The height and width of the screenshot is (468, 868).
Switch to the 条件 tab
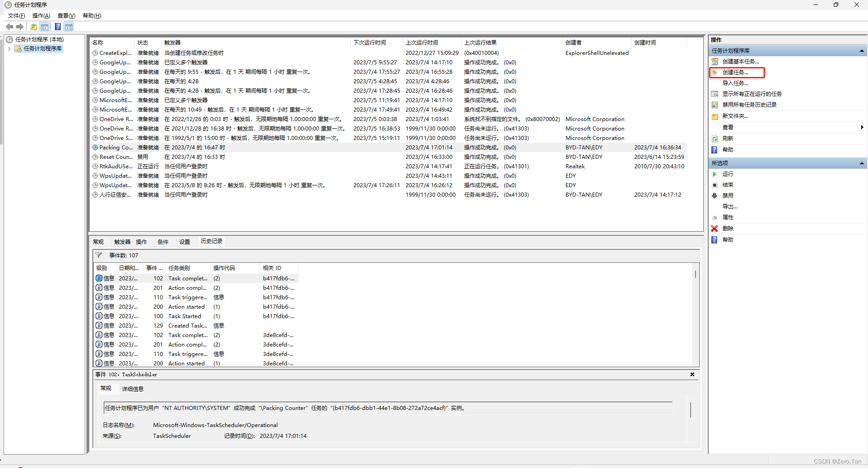(163, 242)
